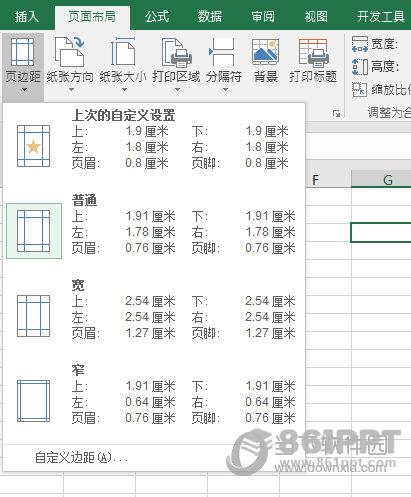Click the 纸张大小 paper size icon
Viewport: 411px width, 497px height.
tap(123, 52)
